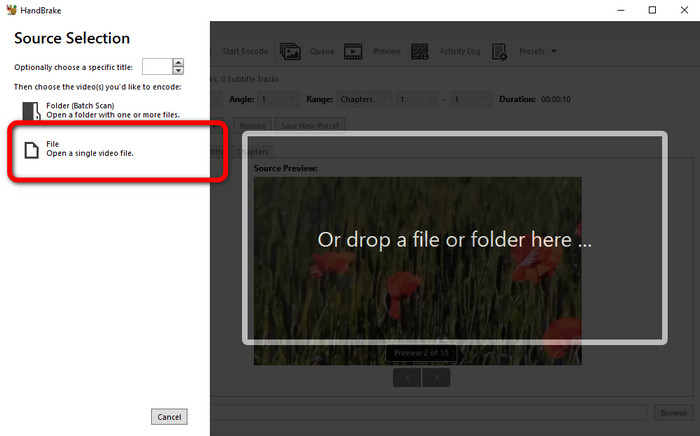Open Preview from the toolbar label

pyautogui.click(x=387, y=51)
